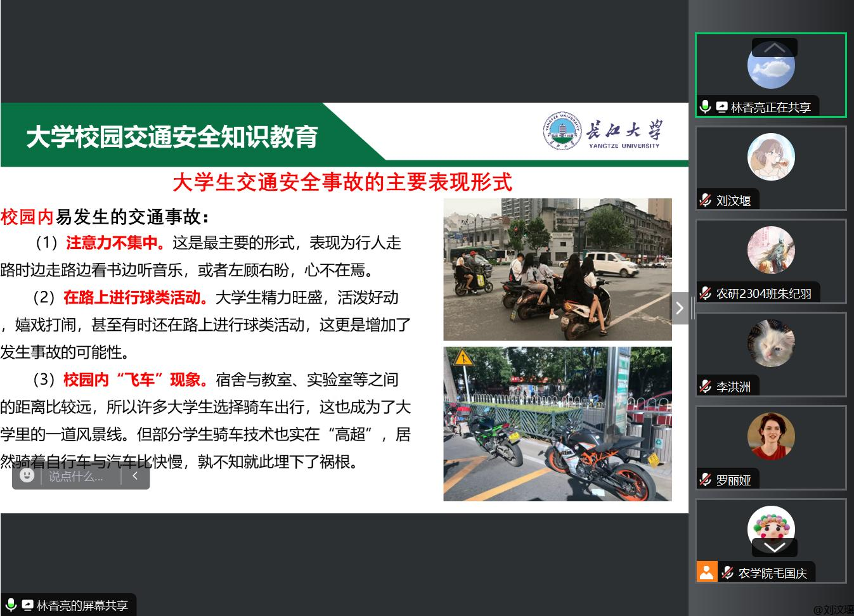
Task: Click the screen share icon beside 林香亮正在共享
Action: click(x=721, y=107)
